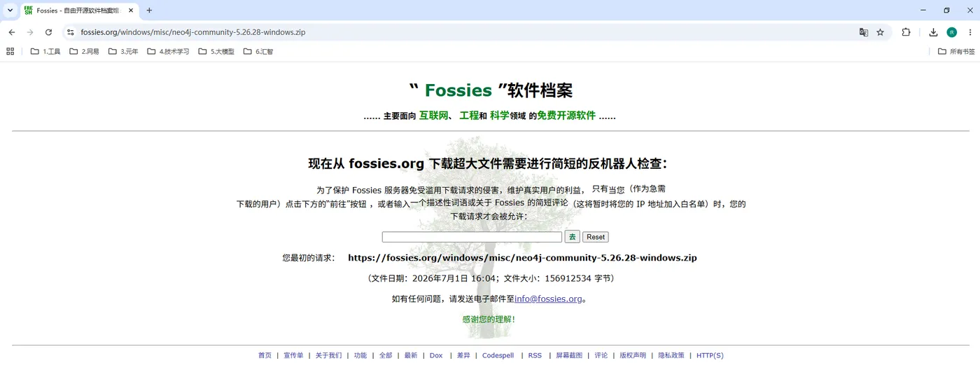The image size is (980, 370).
Task: Open the apps grid in bookmarks bar
Action: (10, 51)
